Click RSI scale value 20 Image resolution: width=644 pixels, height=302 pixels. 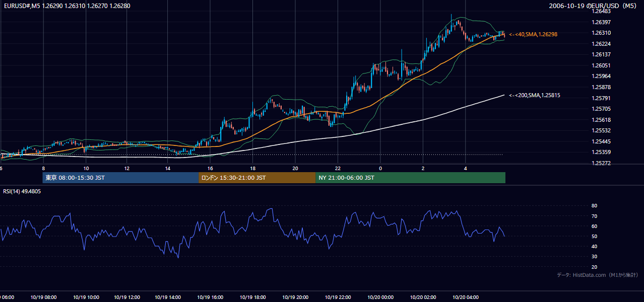pos(595,267)
